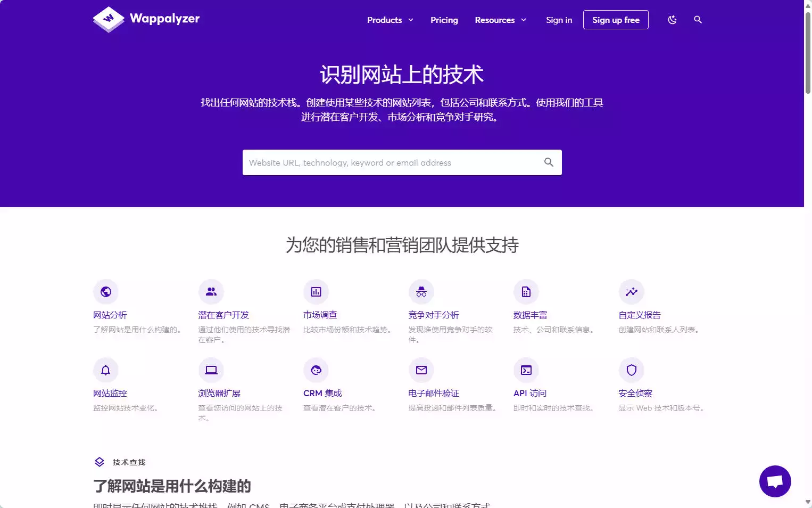Open the 潜在客户开发 link

223,315
